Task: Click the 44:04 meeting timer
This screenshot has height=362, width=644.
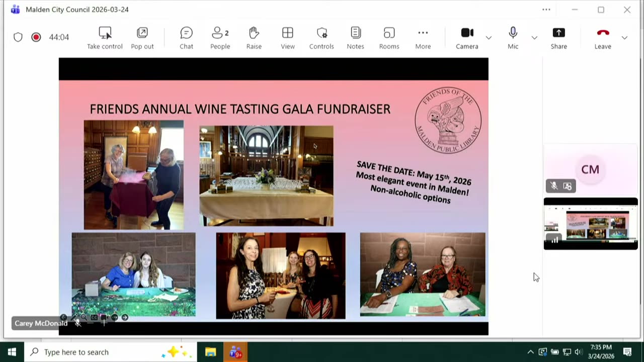Action: [x=59, y=37]
